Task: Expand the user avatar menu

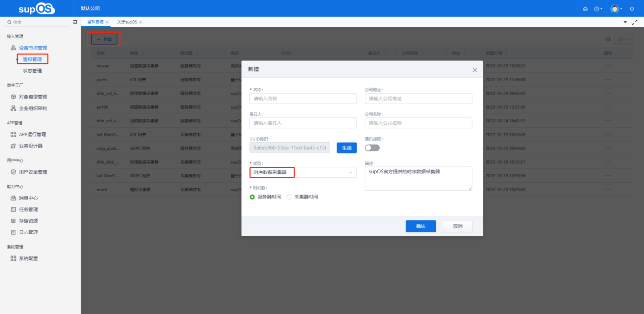Action: click(616, 9)
